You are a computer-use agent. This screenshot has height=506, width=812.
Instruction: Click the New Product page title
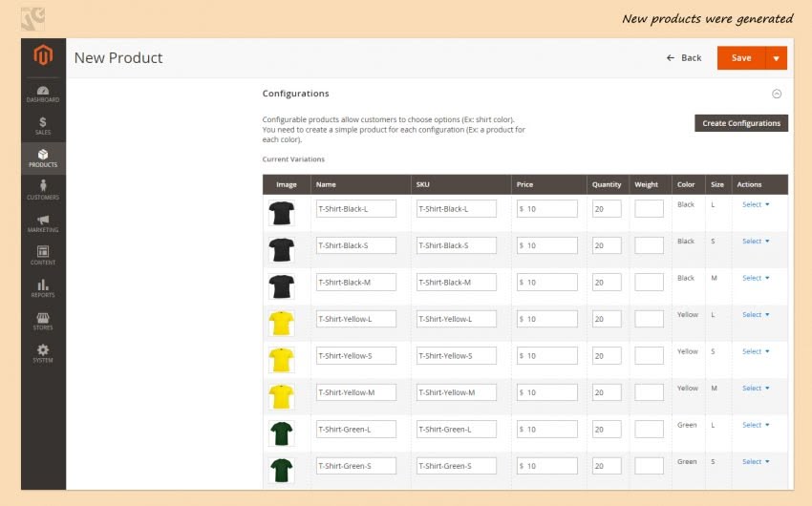(118, 58)
